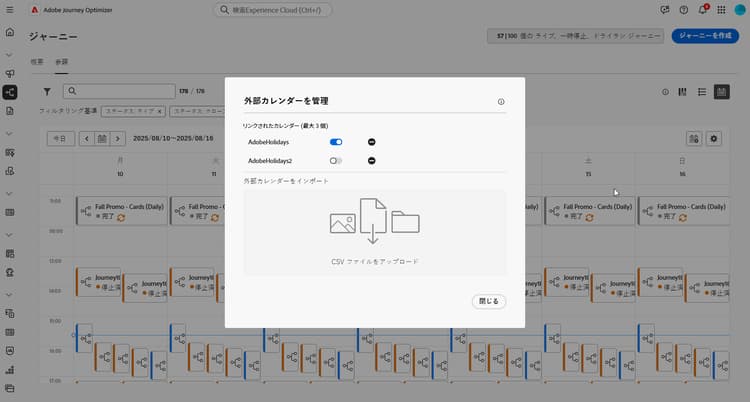Open the funnel filter panel icon
Image resolution: width=750 pixels, height=402 pixels.
(x=47, y=91)
